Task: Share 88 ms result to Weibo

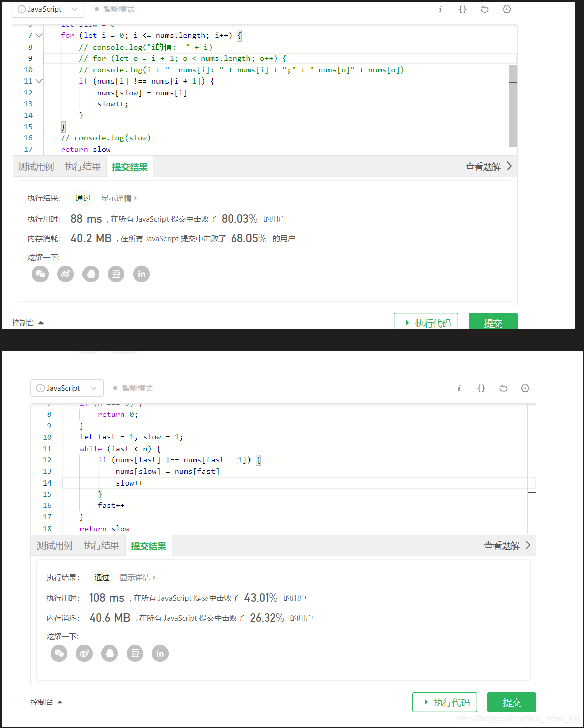Action: pyautogui.click(x=66, y=274)
